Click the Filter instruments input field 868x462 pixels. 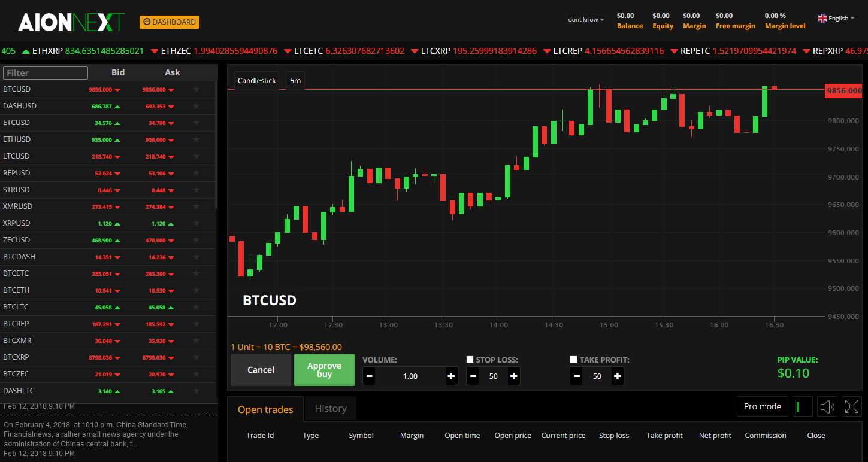pyautogui.click(x=46, y=73)
